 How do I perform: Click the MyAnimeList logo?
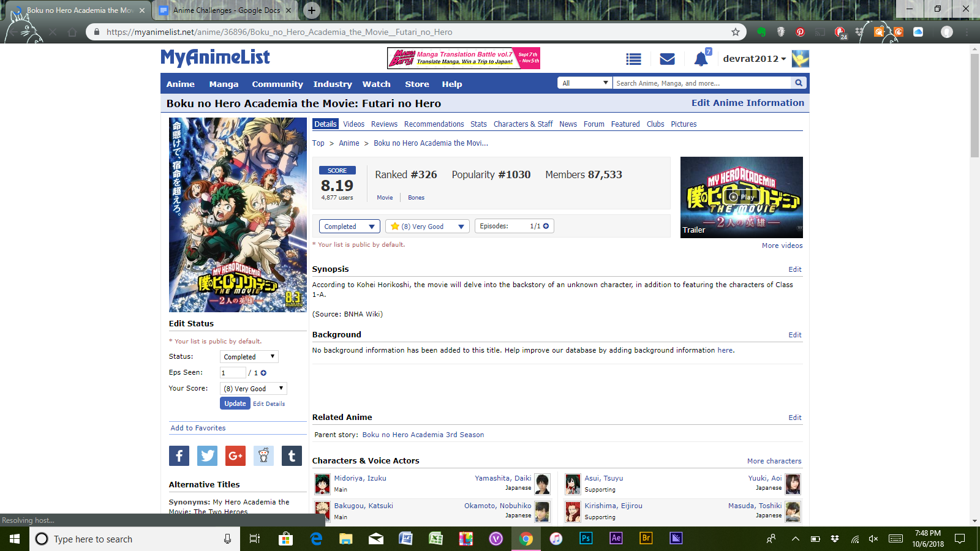tap(215, 58)
